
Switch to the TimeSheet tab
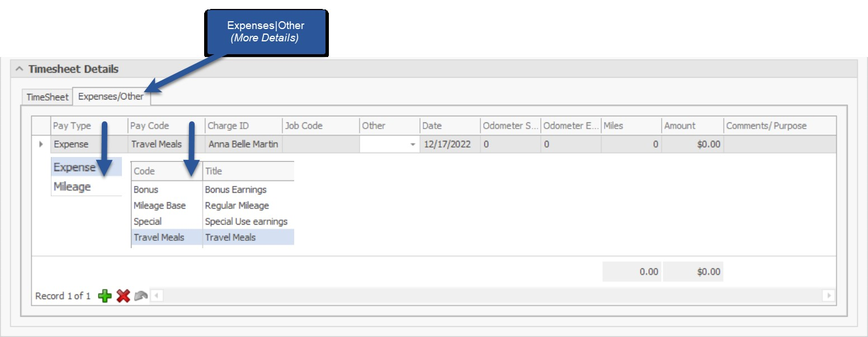click(48, 97)
